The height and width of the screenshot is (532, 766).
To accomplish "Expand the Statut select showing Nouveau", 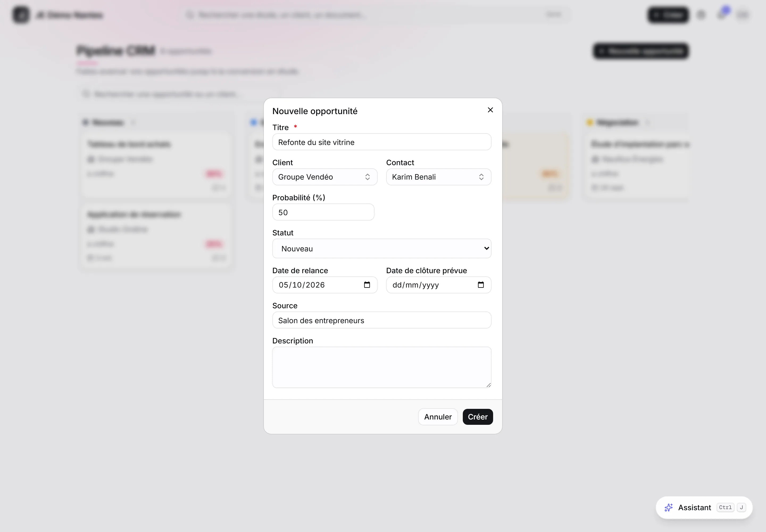I will (382, 248).
